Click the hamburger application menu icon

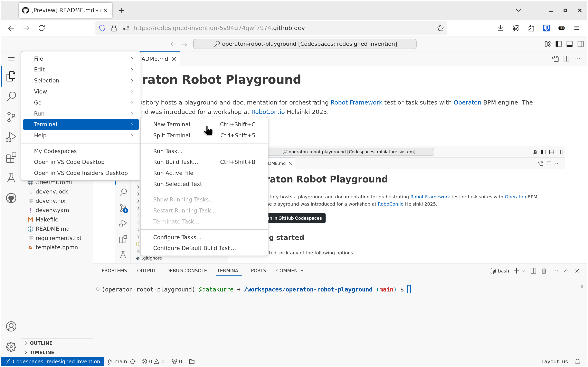(11, 59)
